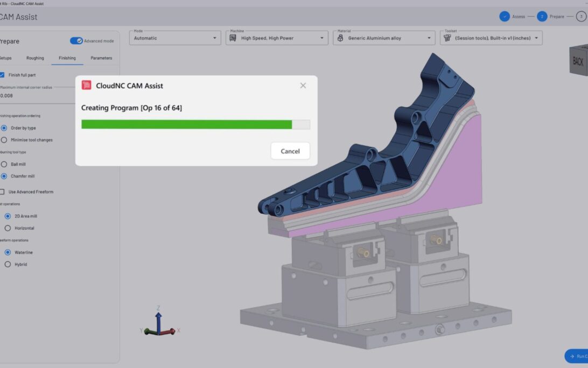Viewport: 588px width, 368px height.
Task: Select Hybrid freeform operation
Action: click(x=8, y=265)
